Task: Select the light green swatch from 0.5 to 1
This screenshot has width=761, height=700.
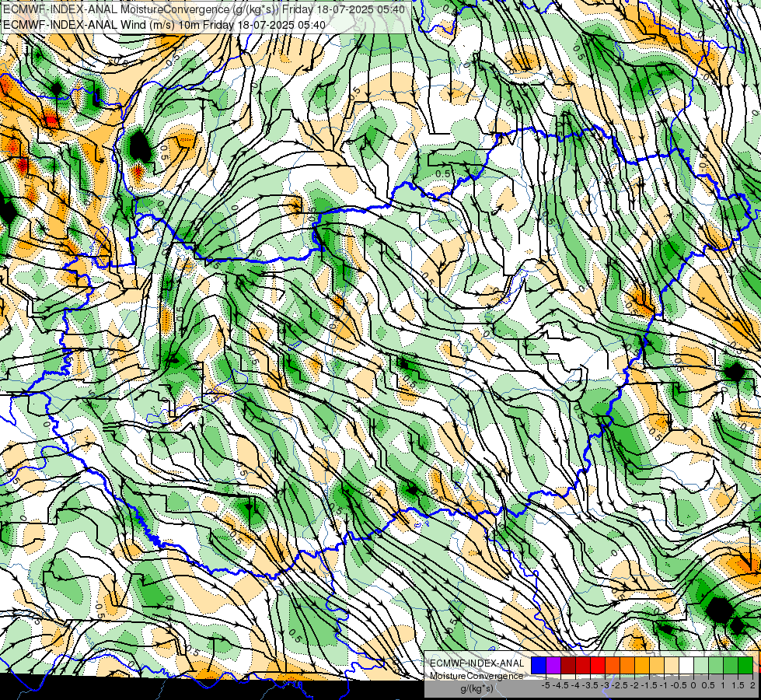Action: click(x=716, y=666)
